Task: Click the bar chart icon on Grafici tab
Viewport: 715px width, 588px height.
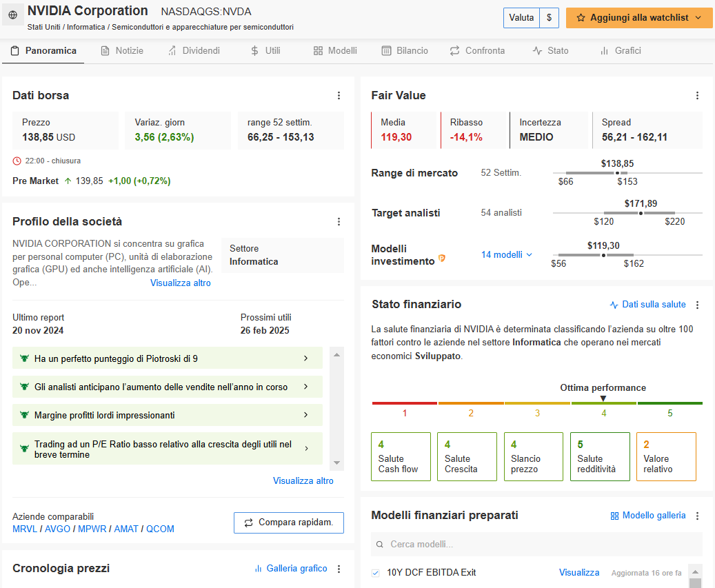Action: point(604,50)
